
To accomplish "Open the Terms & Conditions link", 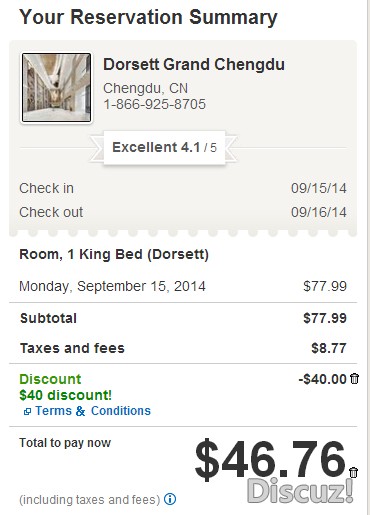I will point(93,411).
